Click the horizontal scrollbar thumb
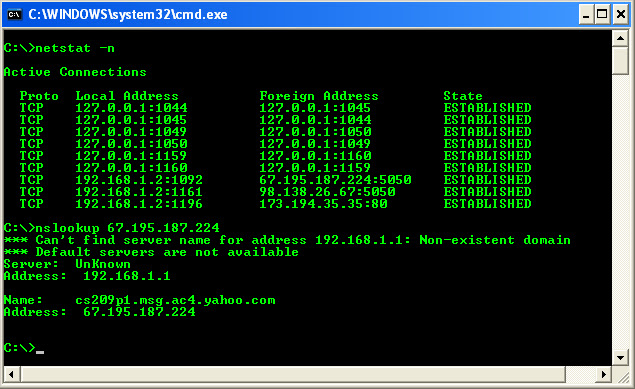Viewport: 635px width, 389px height. point(293,374)
